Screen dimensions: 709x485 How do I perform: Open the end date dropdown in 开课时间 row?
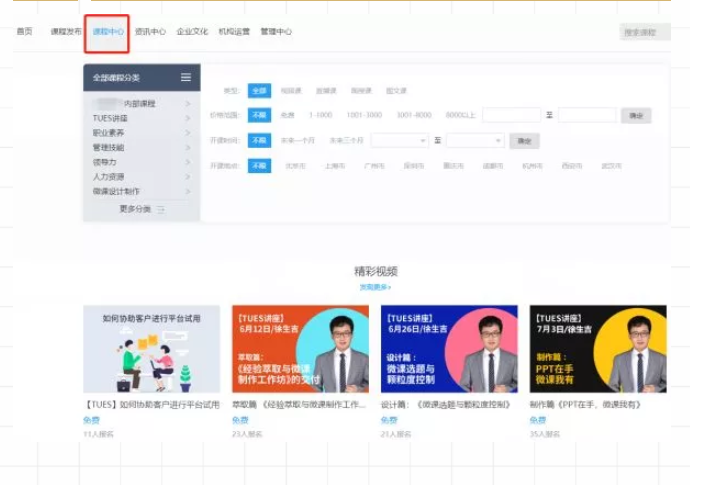click(x=475, y=141)
